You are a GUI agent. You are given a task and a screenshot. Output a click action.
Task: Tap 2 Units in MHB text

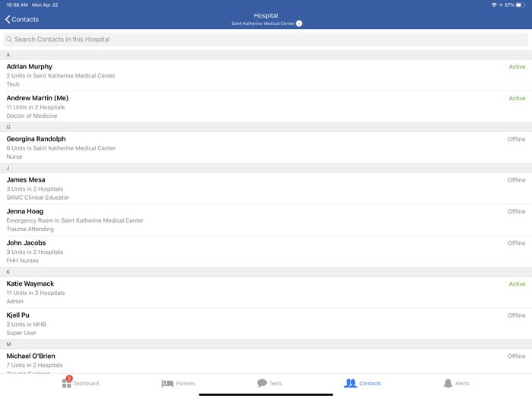tap(26, 325)
